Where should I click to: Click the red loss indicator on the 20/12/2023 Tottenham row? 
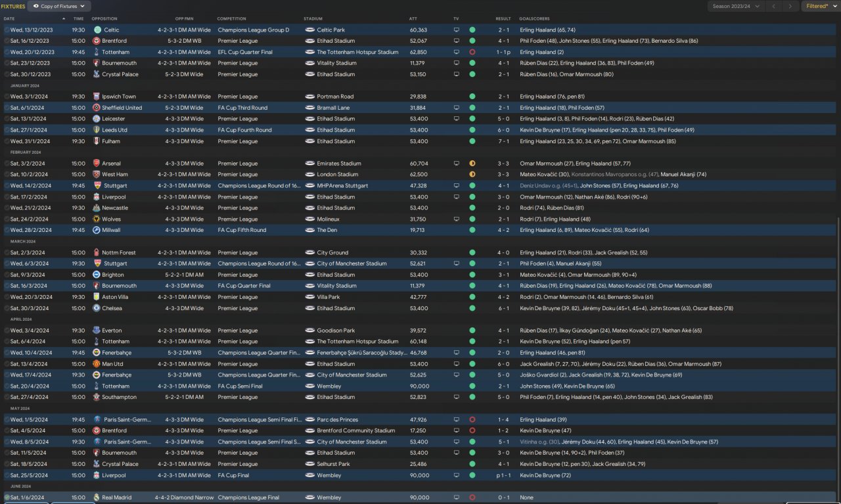click(472, 52)
